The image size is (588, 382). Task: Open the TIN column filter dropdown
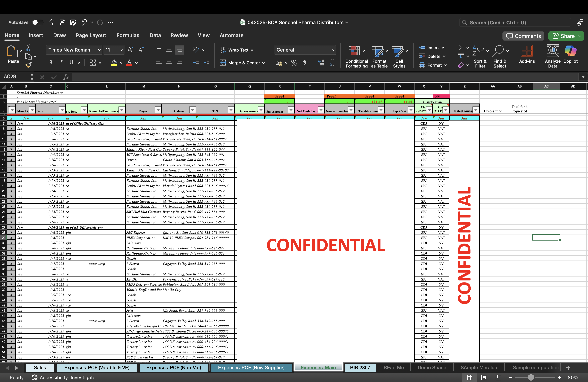(x=231, y=109)
